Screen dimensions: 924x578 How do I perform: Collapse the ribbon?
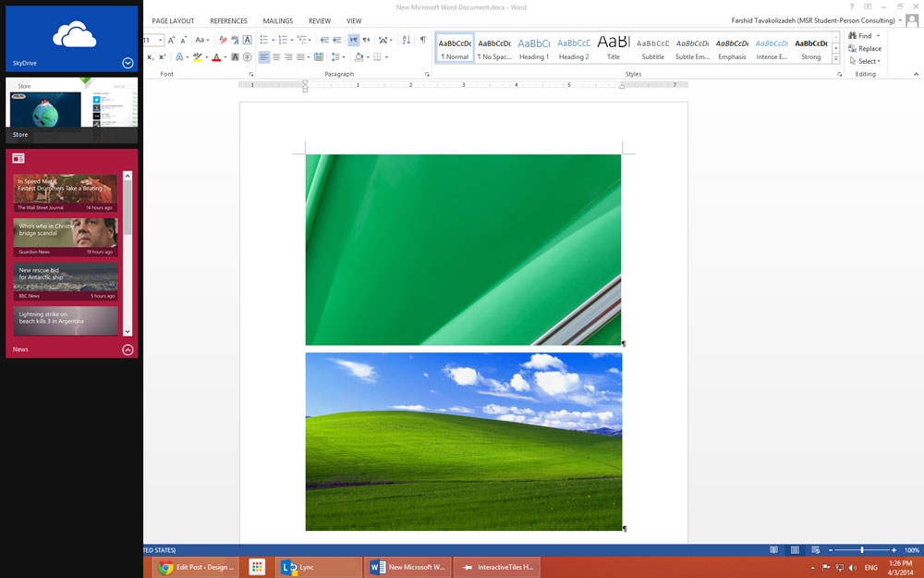click(x=916, y=74)
